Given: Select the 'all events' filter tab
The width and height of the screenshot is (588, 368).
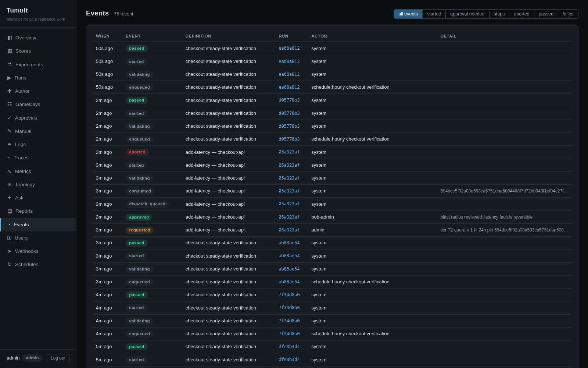Looking at the screenshot, I should pyautogui.click(x=408, y=14).
